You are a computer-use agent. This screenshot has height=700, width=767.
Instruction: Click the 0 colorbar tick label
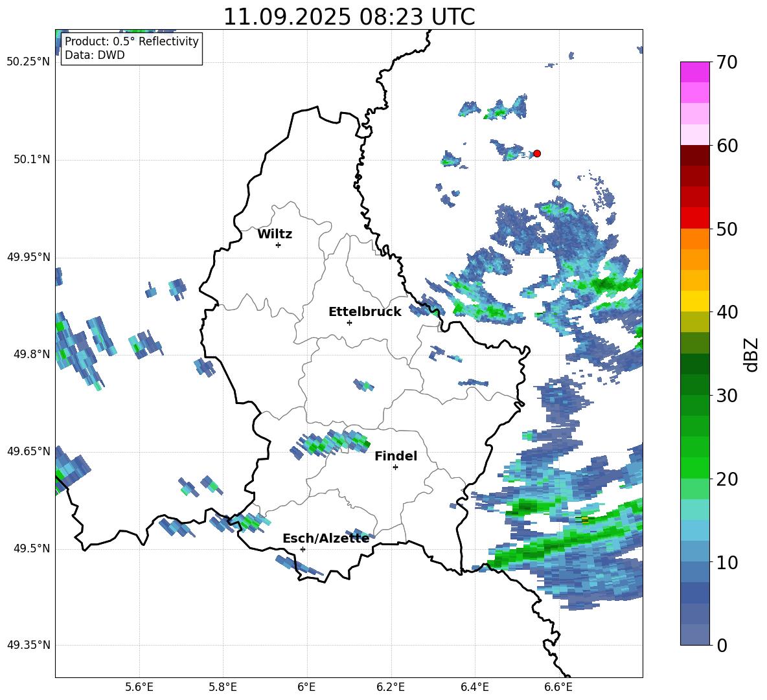tap(722, 645)
